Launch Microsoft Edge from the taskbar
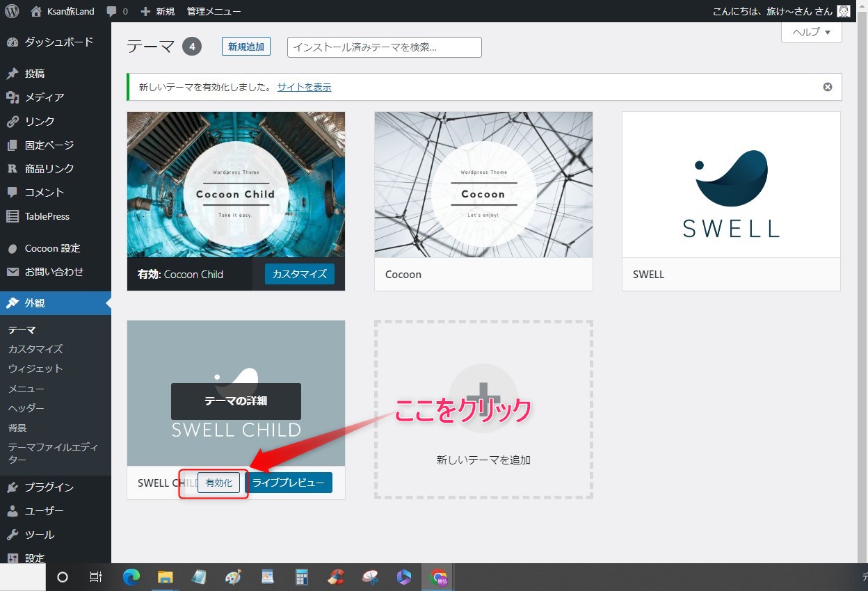The image size is (868, 591). point(131,577)
